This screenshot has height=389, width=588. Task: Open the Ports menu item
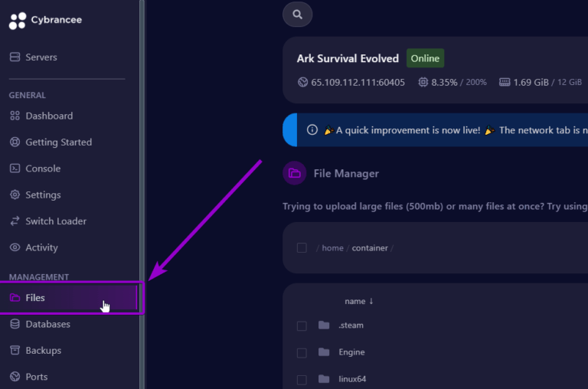(36, 377)
